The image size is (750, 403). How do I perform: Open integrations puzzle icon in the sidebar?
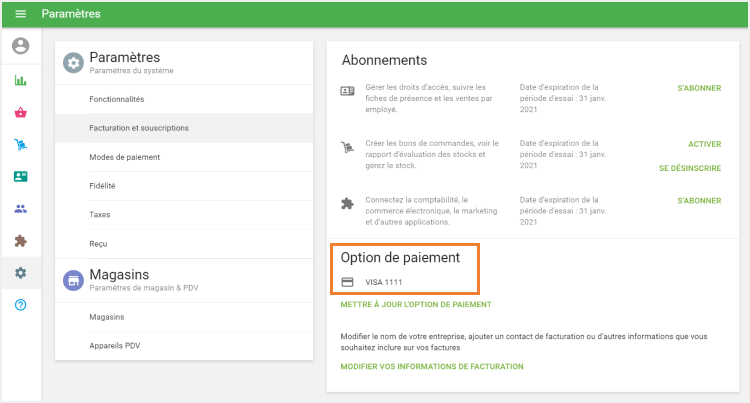point(21,240)
